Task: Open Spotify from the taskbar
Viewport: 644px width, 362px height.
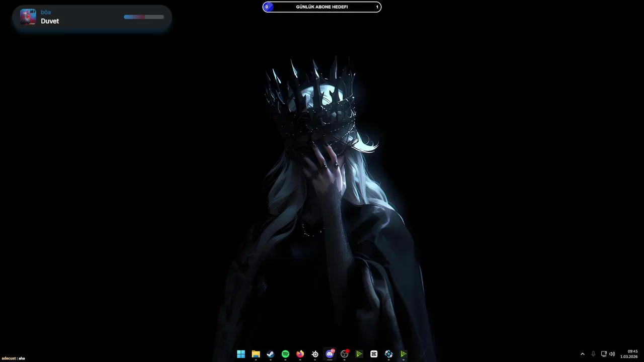Action: (x=285, y=354)
